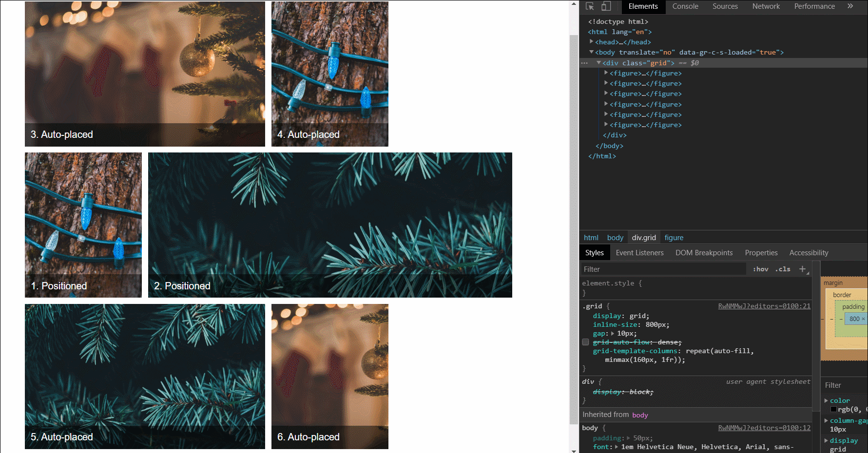Activate the inspect element picker icon
This screenshot has height=453, width=868.
tap(590, 6)
